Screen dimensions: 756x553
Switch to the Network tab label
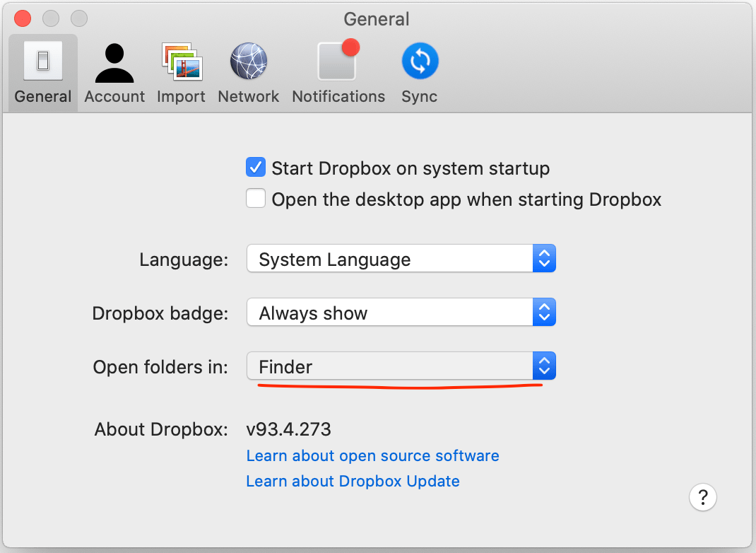248,96
